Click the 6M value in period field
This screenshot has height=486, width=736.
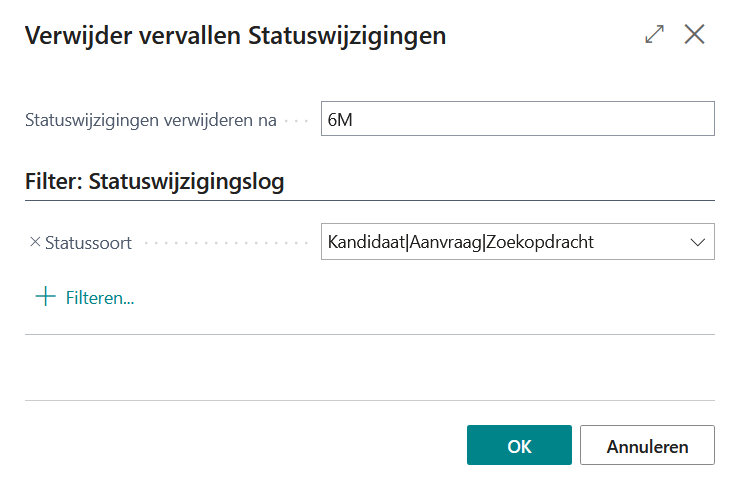pyautogui.click(x=340, y=119)
